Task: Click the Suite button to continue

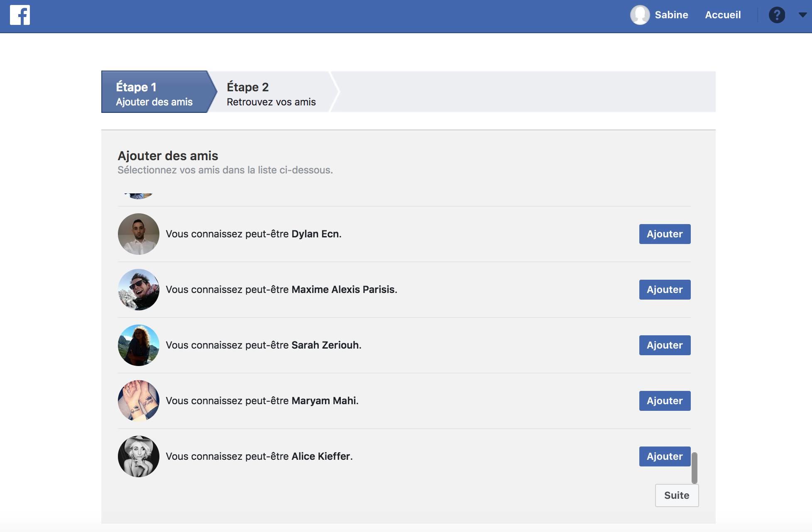Action: coord(677,495)
